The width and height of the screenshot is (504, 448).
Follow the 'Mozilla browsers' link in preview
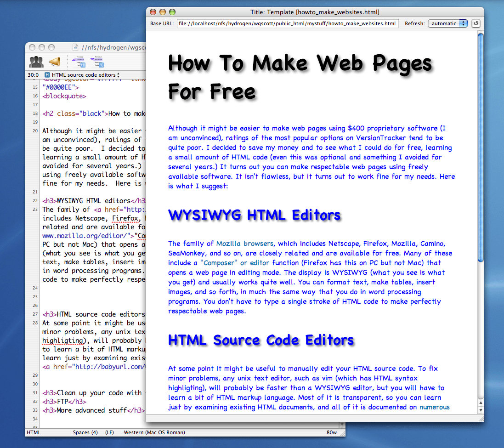click(x=244, y=244)
